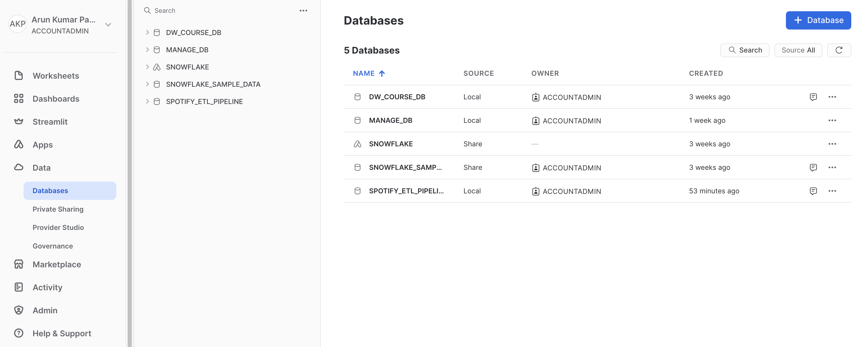
Task: Open DW_COURSE_DB from the databases table
Action: click(x=397, y=97)
